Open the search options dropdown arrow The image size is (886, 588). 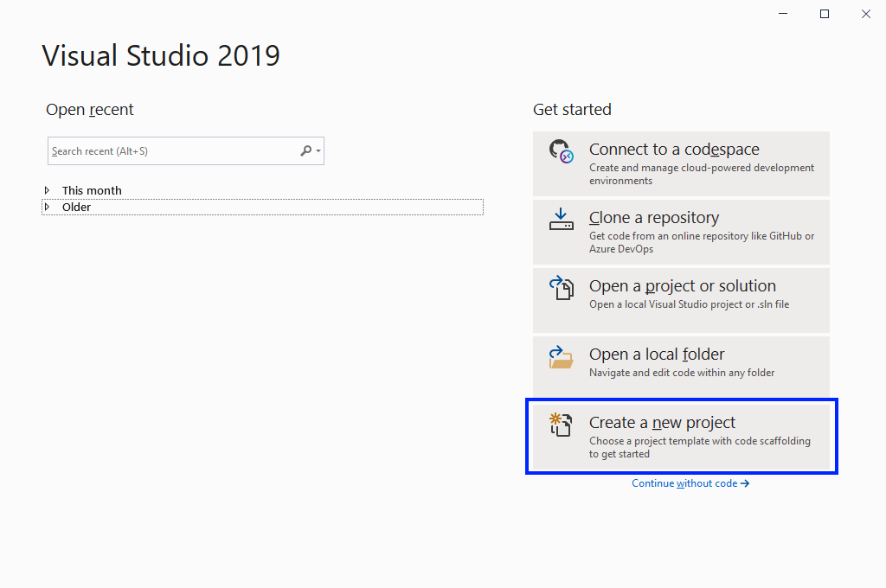[x=318, y=151]
